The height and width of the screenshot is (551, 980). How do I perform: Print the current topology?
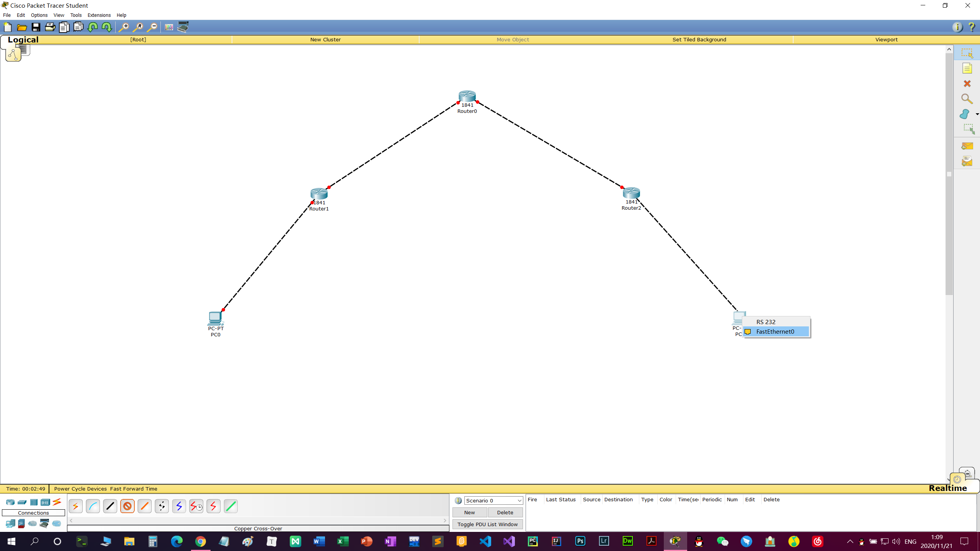50,27
